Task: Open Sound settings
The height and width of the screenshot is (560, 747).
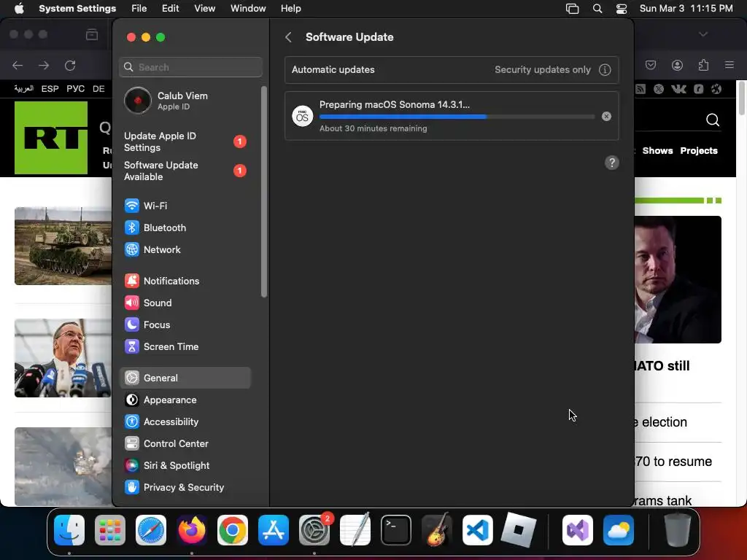Action: tap(185, 303)
